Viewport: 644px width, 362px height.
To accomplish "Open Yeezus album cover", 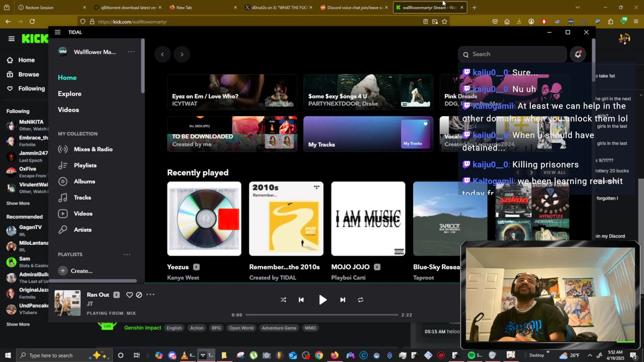I will 204,219.
